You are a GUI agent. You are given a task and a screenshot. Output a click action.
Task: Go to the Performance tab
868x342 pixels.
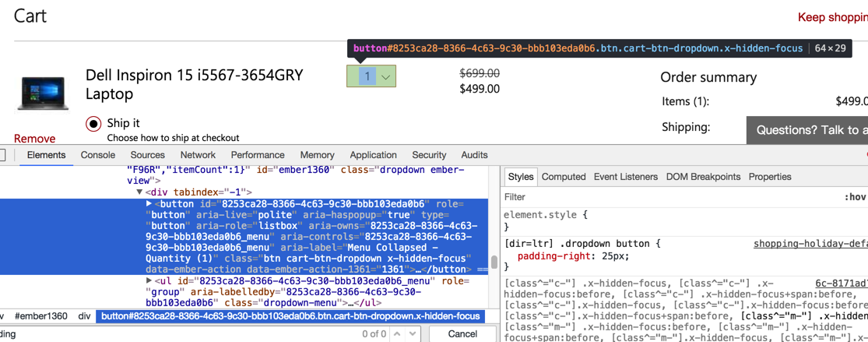(x=258, y=155)
